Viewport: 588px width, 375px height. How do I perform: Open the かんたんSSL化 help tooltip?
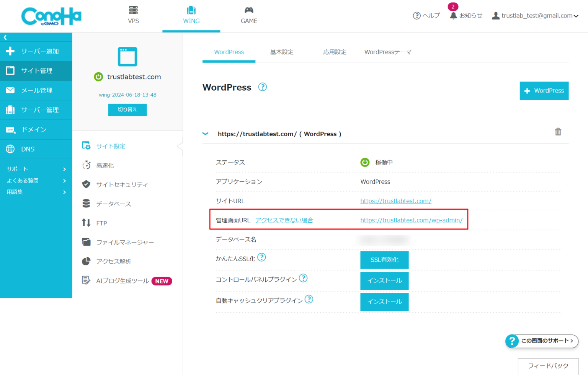[262, 258]
